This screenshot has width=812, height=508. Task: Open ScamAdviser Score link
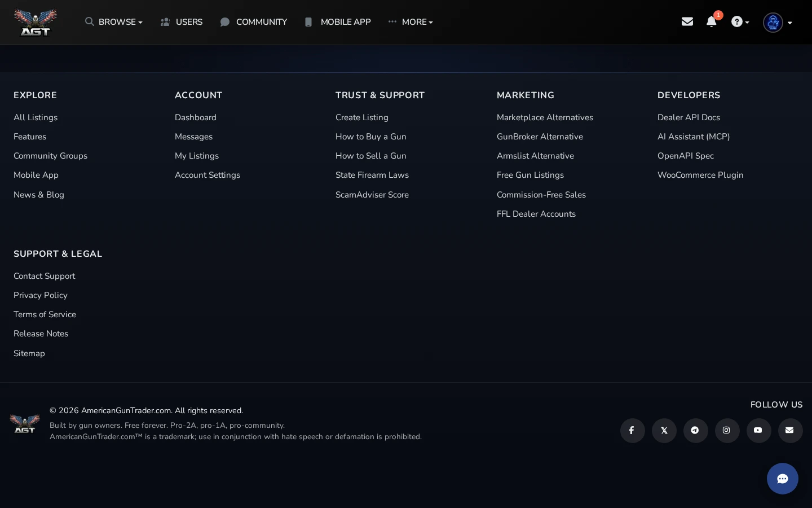pos(372,195)
